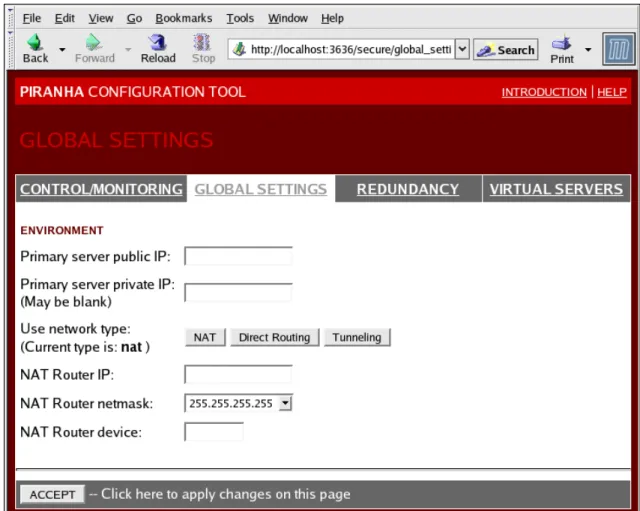Click the Stop traffic-light icon

[202, 42]
